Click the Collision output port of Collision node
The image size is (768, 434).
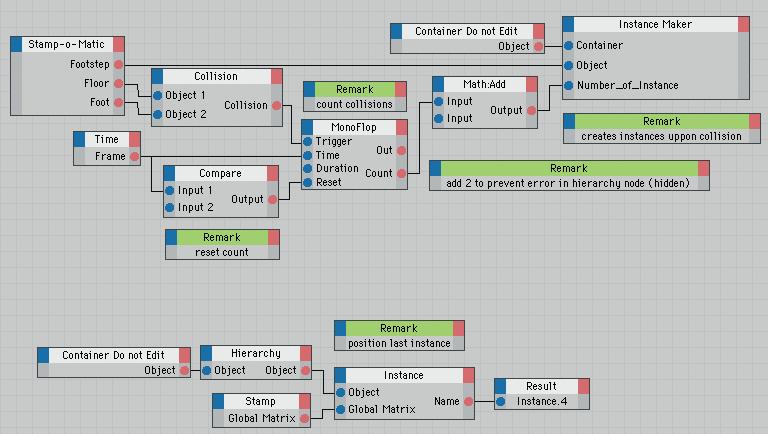pyautogui.click(x=277, y=105)
